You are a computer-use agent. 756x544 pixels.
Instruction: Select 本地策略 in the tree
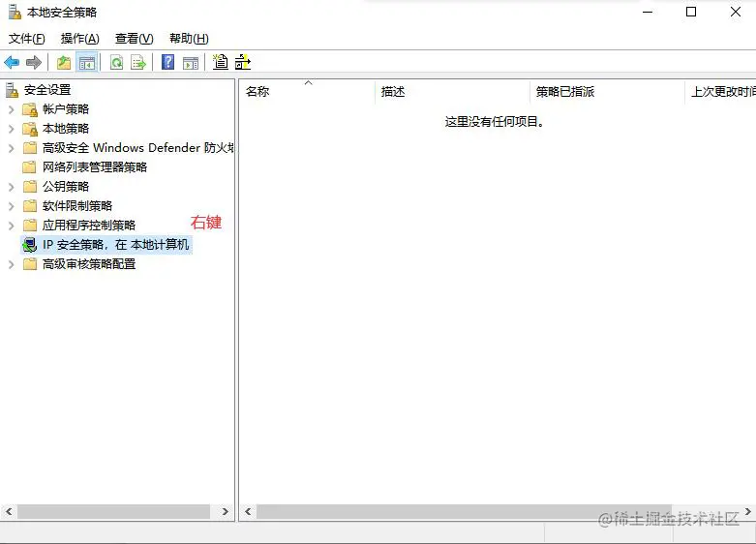[x=66, y=129]
